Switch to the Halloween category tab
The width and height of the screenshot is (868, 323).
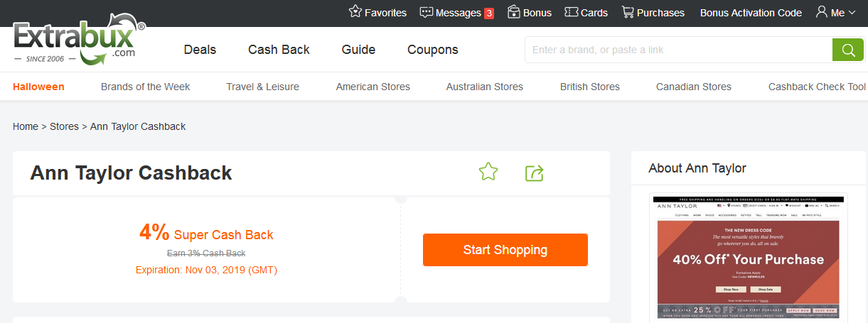click(x=38, y=87)
